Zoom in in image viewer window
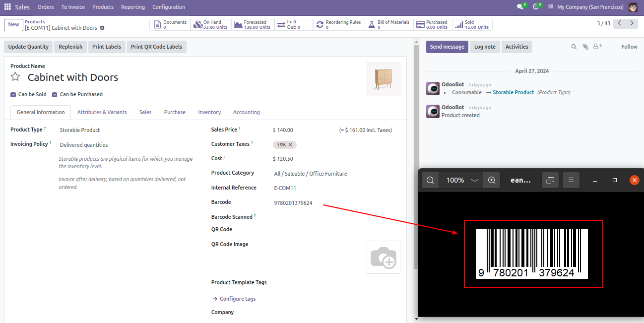 (x=492, y=180)
